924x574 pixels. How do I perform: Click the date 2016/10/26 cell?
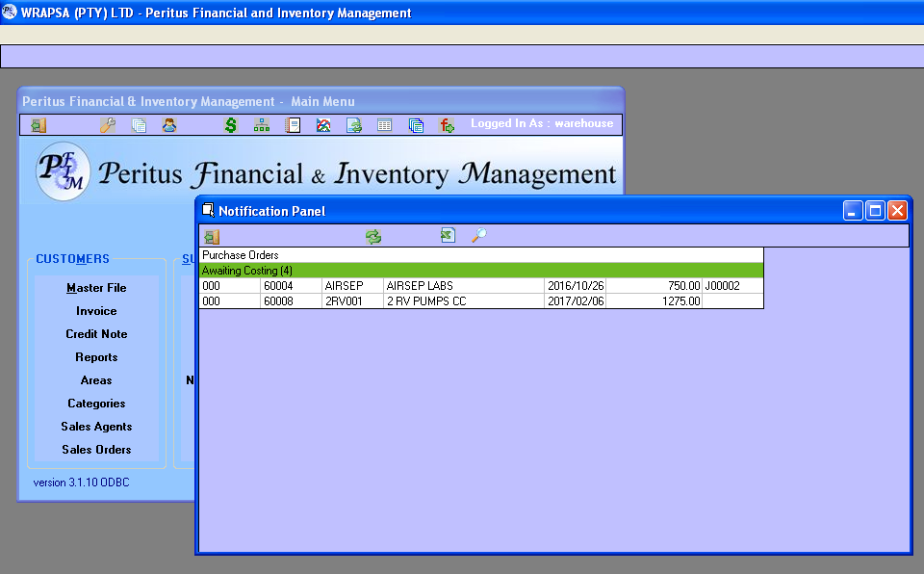pyautogui.click(x=576, y=285)
